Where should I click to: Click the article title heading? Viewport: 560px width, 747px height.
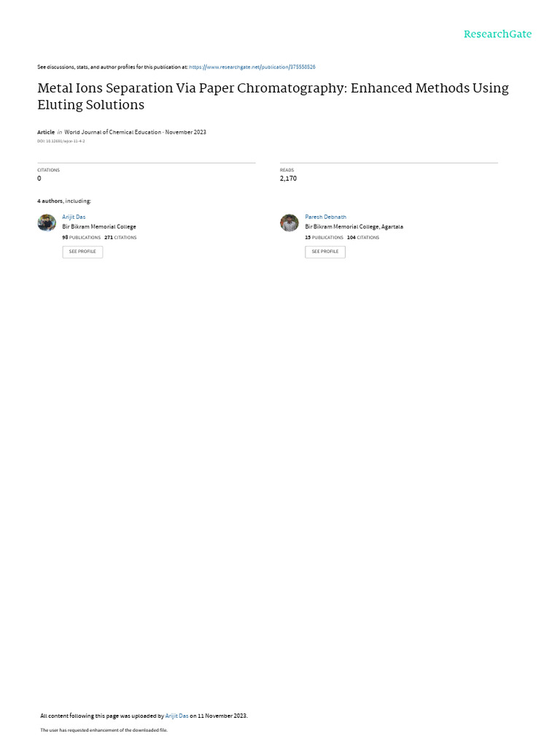tap(273, 96)
